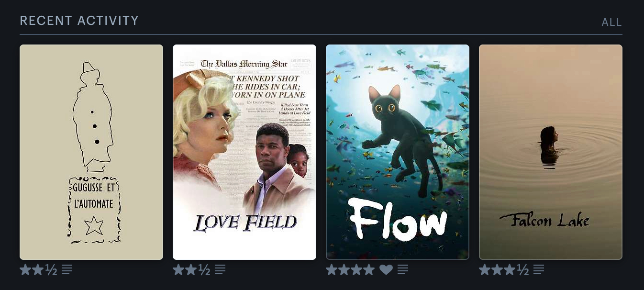Click the first star under Falcon Lake
644x290 pixels.
tap(485, 270)
